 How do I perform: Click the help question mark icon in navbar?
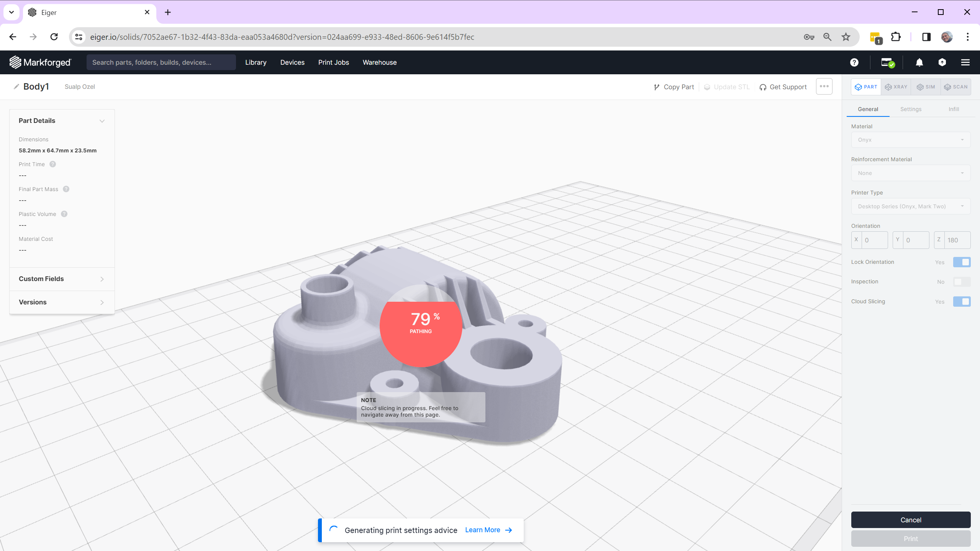854,62
